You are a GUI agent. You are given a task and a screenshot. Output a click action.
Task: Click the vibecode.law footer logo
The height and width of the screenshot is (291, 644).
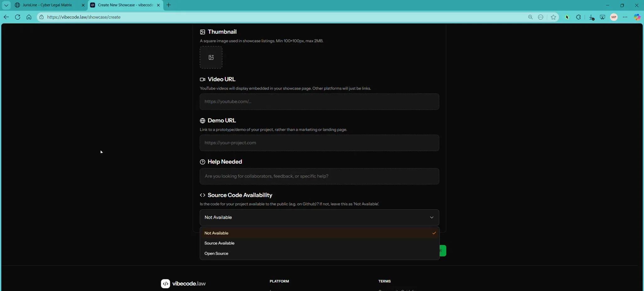[x=183, y=283]
